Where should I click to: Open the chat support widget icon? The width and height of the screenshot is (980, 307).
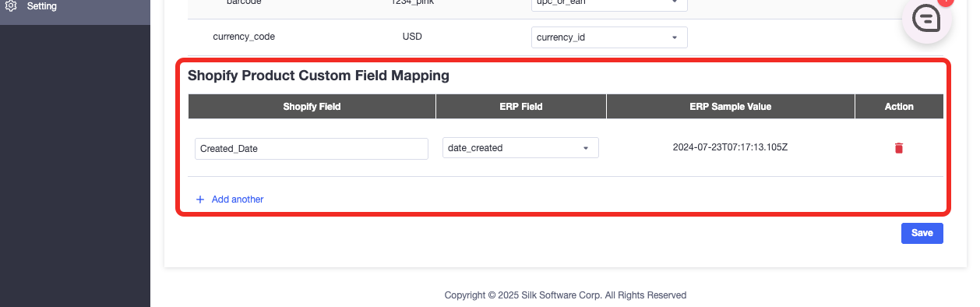(927, 19)
